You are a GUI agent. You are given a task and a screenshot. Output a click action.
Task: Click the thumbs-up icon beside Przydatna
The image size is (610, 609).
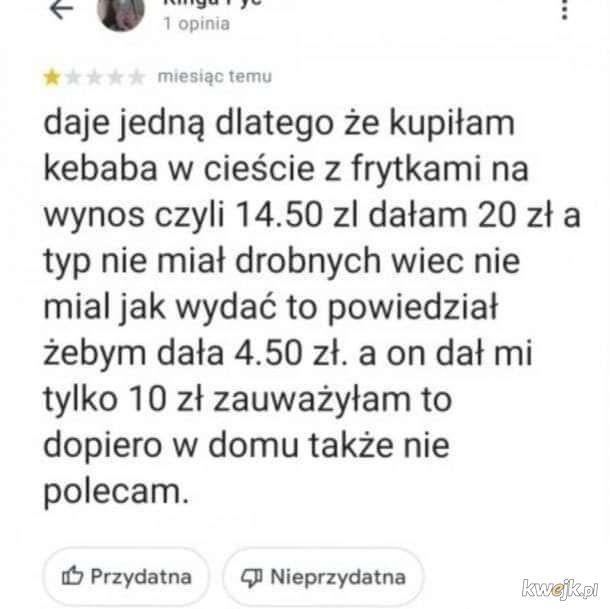point(72,576)
